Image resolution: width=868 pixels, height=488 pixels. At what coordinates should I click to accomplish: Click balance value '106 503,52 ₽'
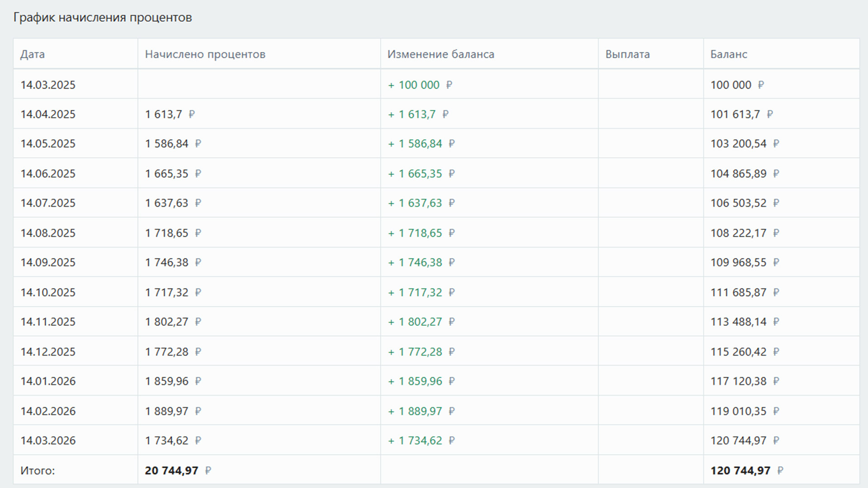point(745,203)
